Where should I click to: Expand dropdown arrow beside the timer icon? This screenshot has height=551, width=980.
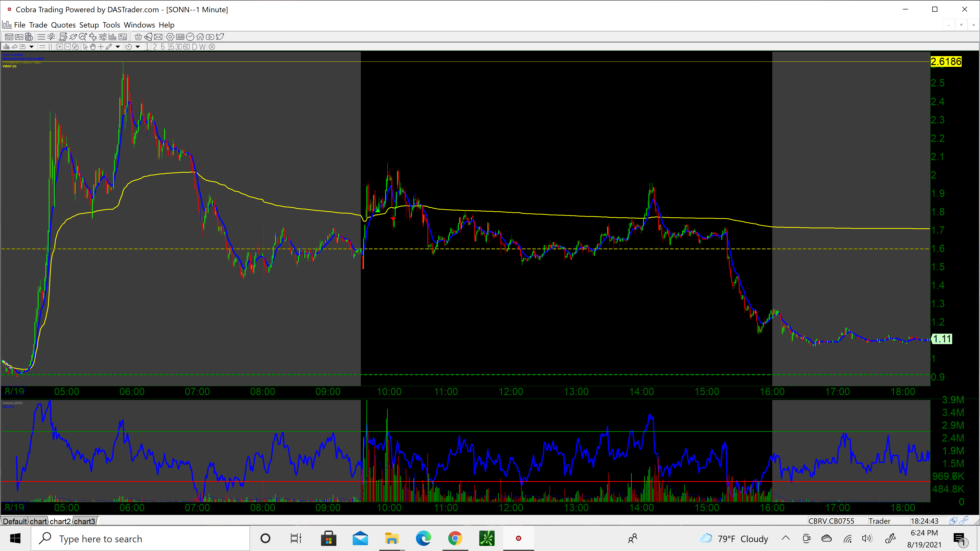(138, 47)
